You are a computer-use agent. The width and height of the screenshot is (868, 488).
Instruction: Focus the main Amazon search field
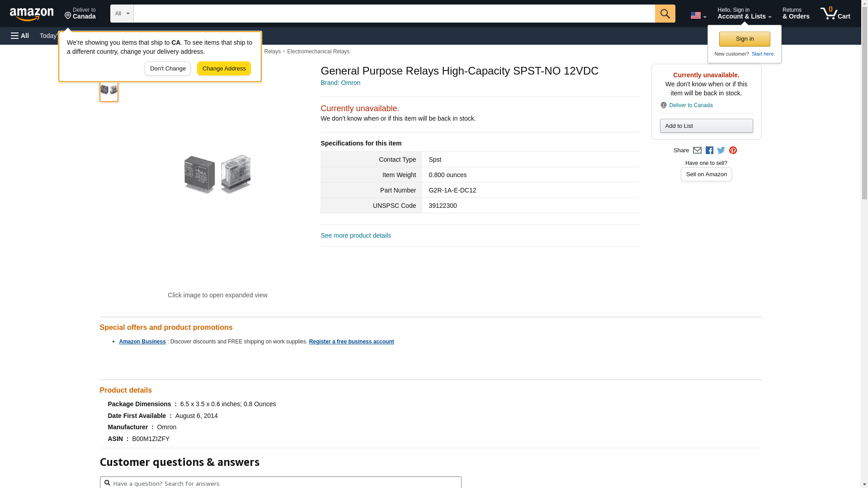394,14
